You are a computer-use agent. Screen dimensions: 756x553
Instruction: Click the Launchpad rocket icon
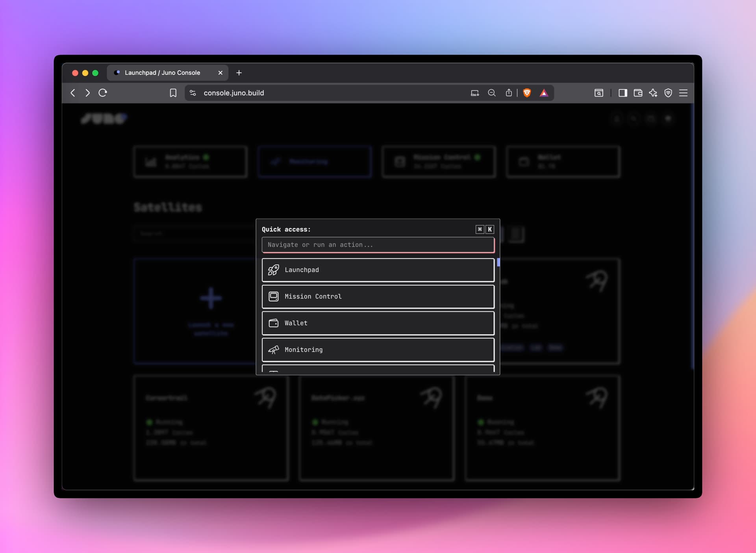273,270
